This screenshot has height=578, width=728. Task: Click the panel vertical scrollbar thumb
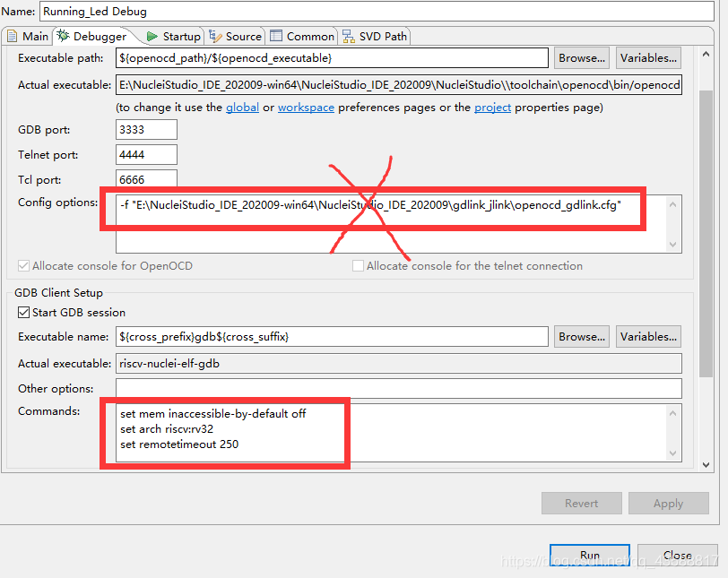click(706, 234)
